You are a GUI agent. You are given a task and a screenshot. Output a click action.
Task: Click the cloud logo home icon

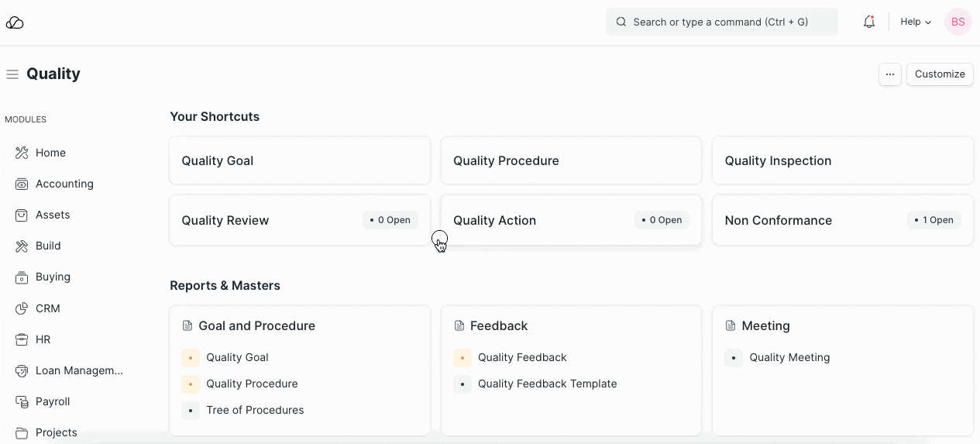15,22
